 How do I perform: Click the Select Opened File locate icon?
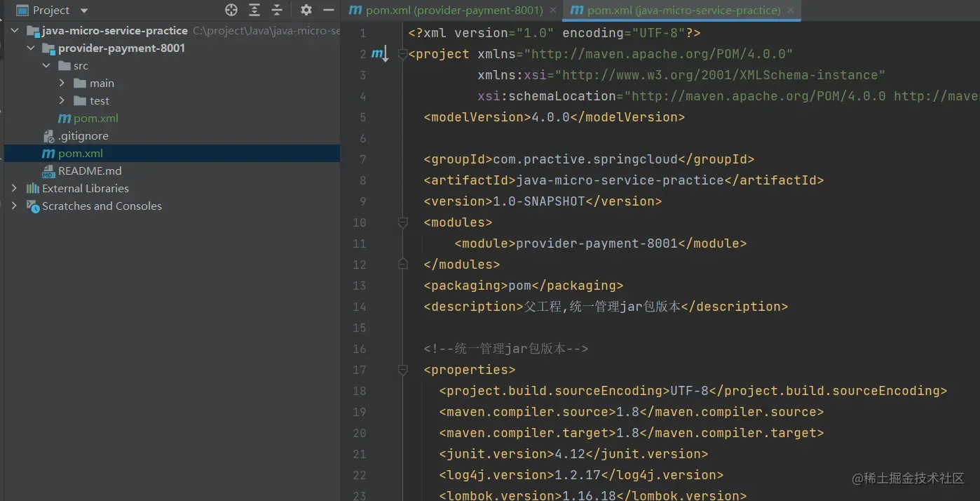pos(231,10)
